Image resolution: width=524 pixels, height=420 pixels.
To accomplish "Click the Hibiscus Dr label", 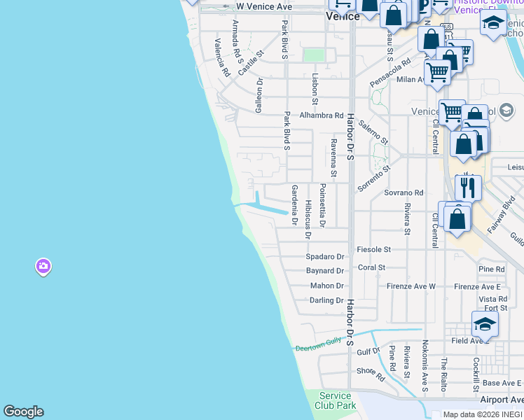I will click(308, 219).
